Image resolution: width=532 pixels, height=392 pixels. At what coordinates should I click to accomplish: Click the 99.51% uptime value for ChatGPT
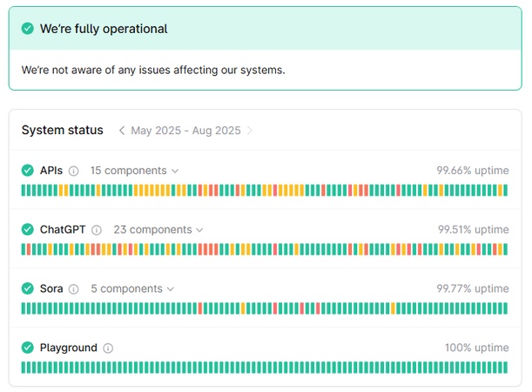click(x=474, y=230)
